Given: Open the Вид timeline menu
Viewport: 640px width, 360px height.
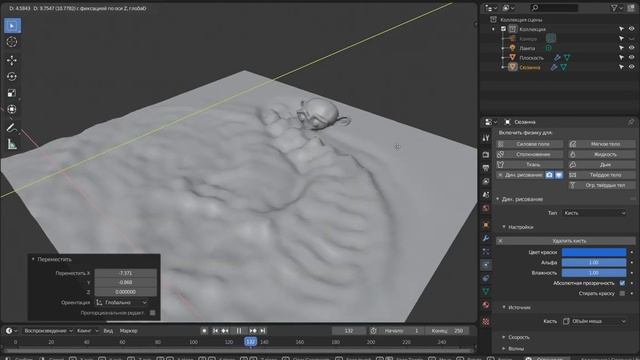Looking at the screenshot, I should (108, 331).
